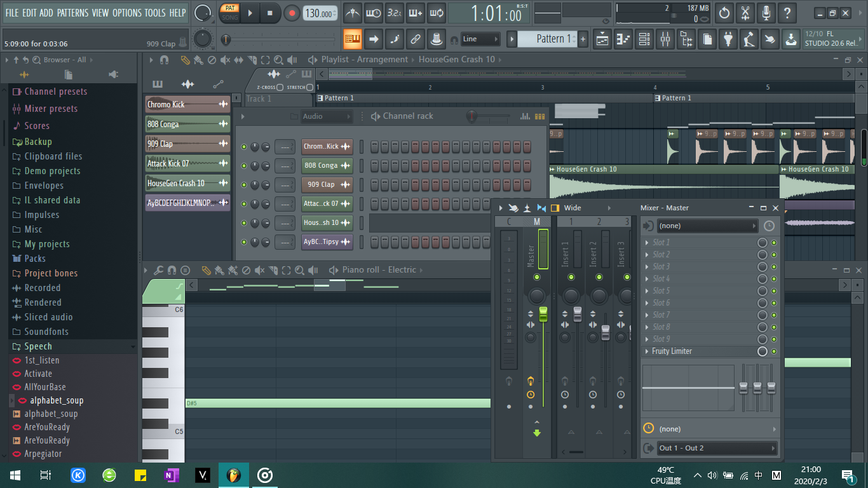This screenshot has width=868, height=488.
Task: Disable the Fruity Limiter effect slot
Action: tap(774, 351)
